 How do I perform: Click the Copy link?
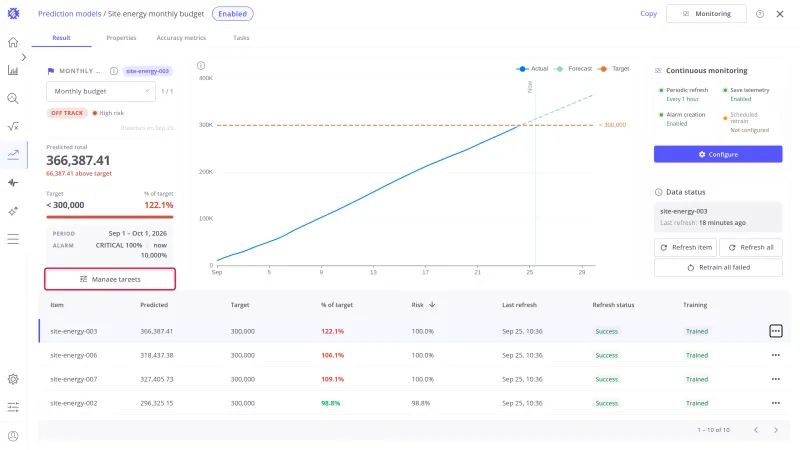[x=648, y=14]
